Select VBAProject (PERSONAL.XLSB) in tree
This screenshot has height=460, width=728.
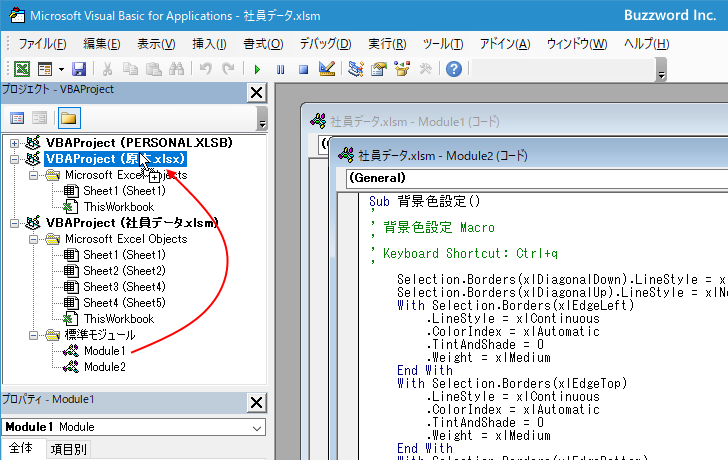tap(139, 143)
